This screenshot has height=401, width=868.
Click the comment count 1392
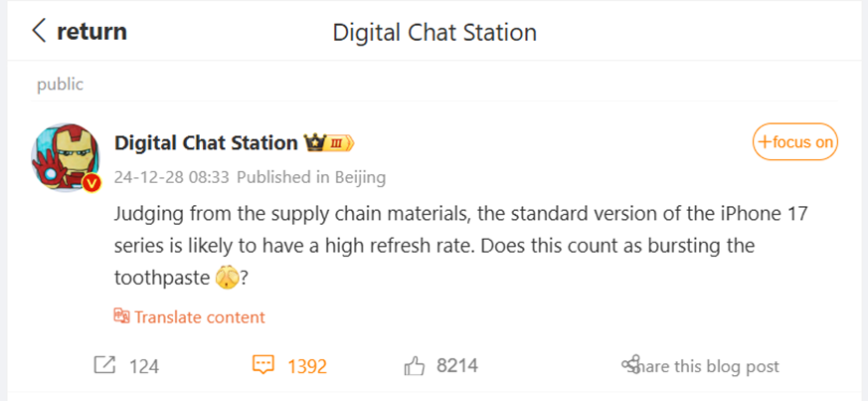(307, 366)
